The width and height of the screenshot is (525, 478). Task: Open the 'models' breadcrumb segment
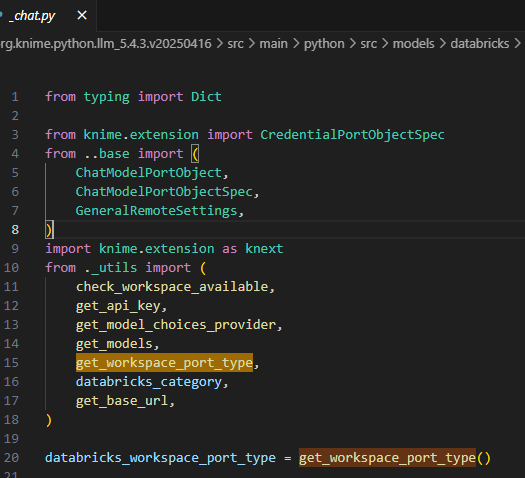coord(414,44)
